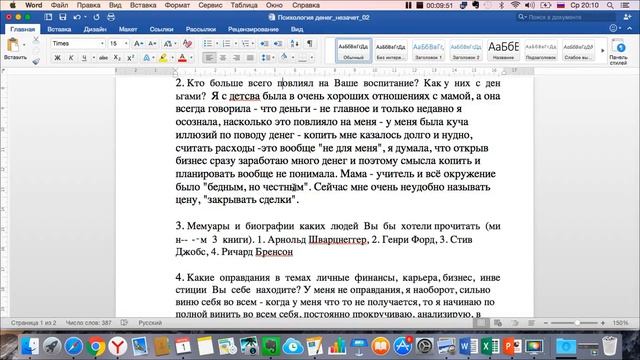
Task: Click the multilevel list icon
Action: pyautogui.click(x=245, y=44)
